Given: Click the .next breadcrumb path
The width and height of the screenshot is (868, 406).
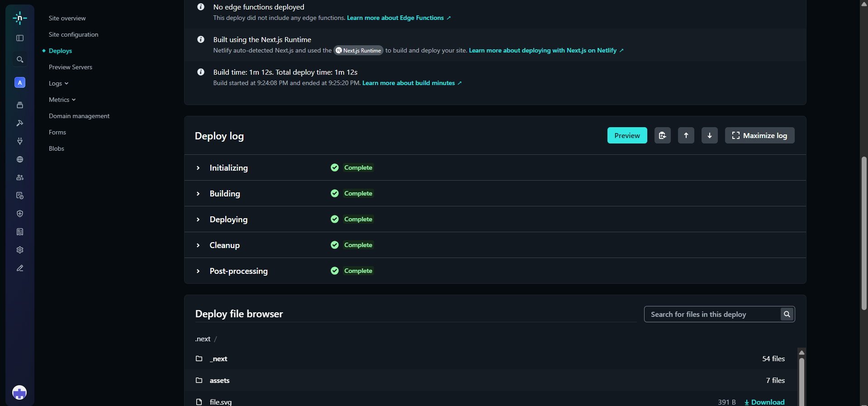Looking at the screenshot, I should tap(203, 339).
